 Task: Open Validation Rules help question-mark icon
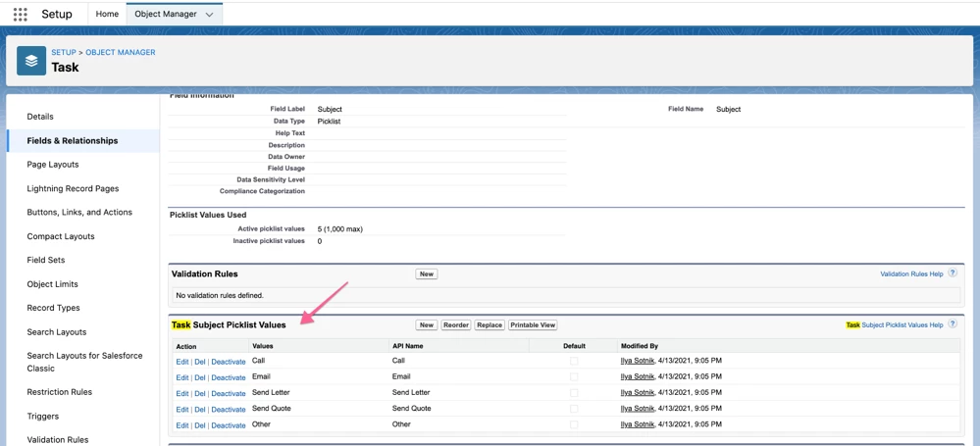click(953, 273)
